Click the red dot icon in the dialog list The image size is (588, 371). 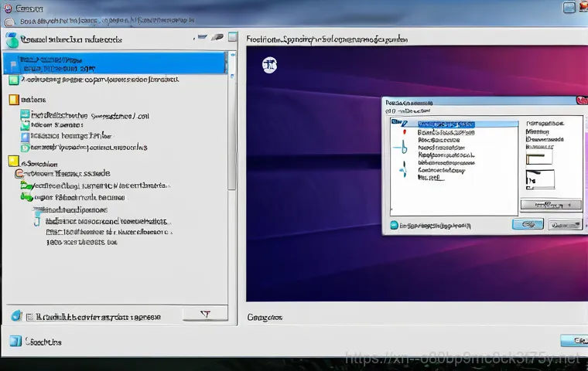pyautogui.click(x=404, y=132)
